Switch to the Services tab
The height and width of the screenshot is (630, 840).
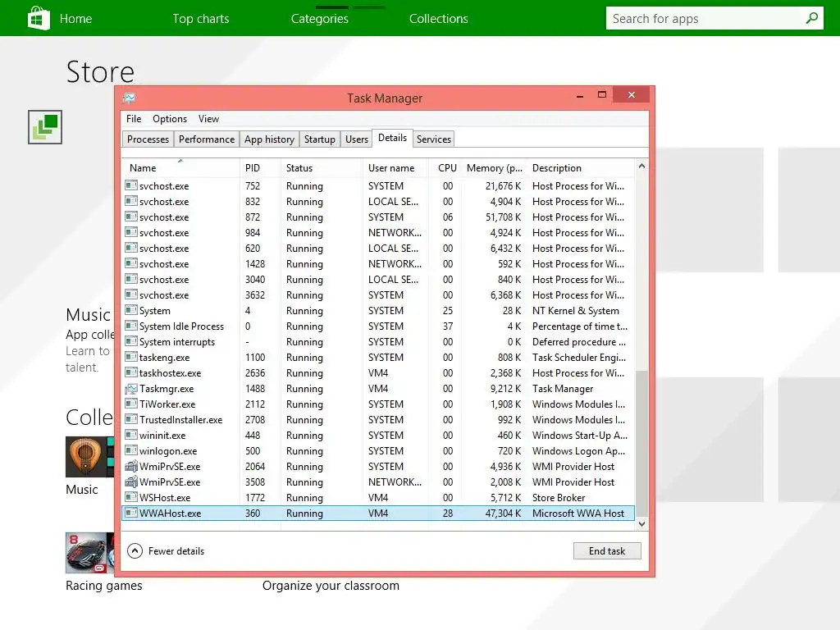pos(434,139)
